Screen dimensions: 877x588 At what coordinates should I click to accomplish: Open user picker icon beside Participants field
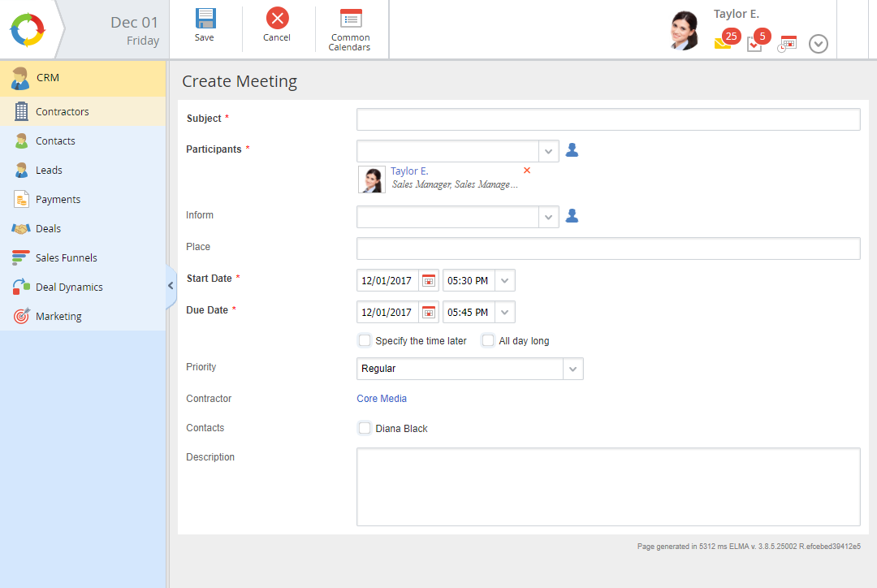572,150
